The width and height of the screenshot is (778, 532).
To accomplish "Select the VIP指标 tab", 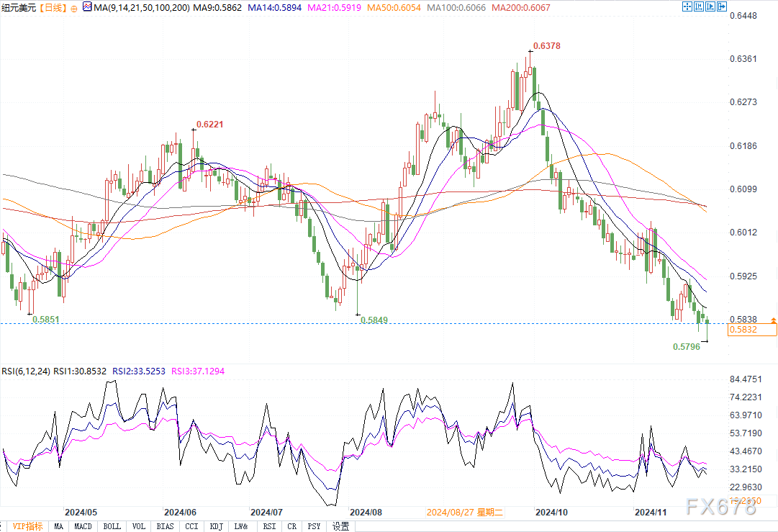I will [27, 526].
